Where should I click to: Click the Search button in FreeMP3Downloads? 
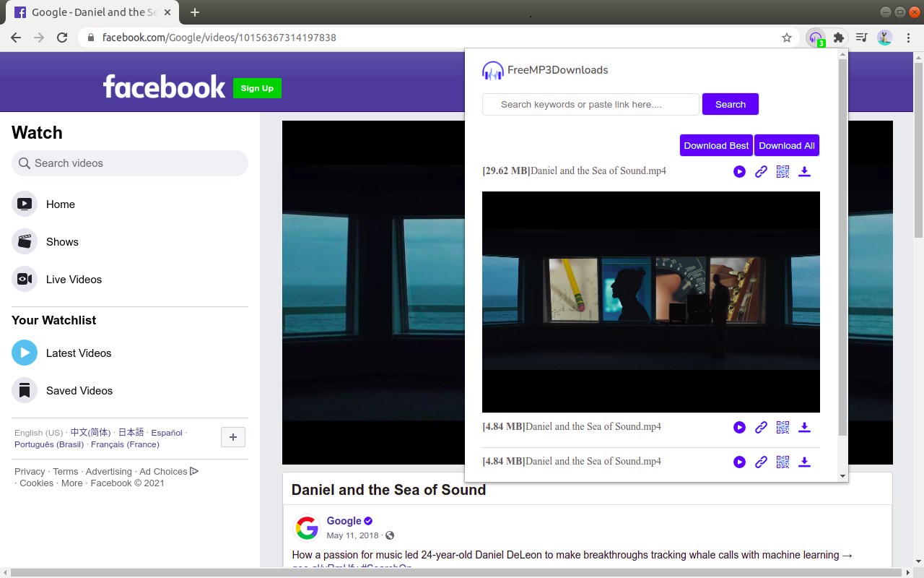click(731, 104)
